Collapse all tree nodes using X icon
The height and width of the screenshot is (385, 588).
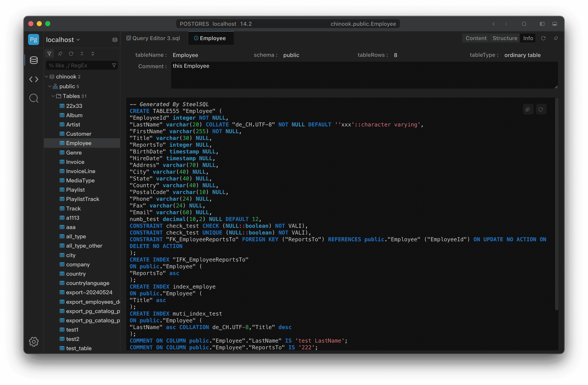click(82, 54)
